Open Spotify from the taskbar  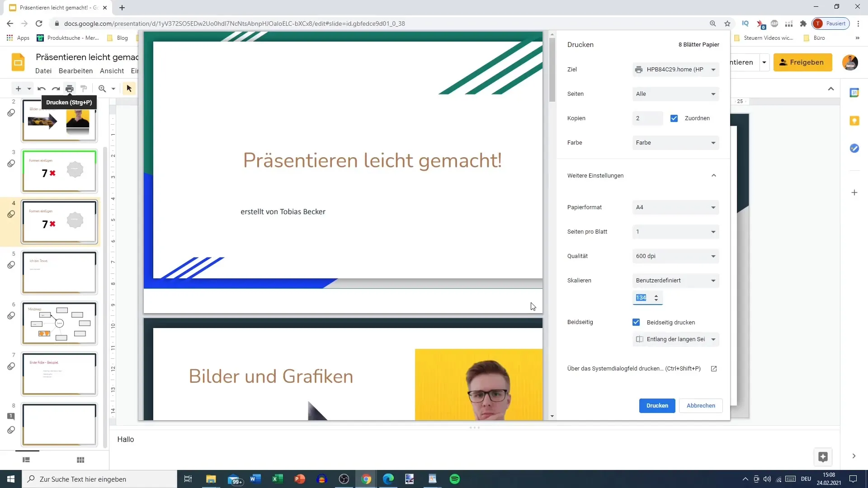point(455,479)
